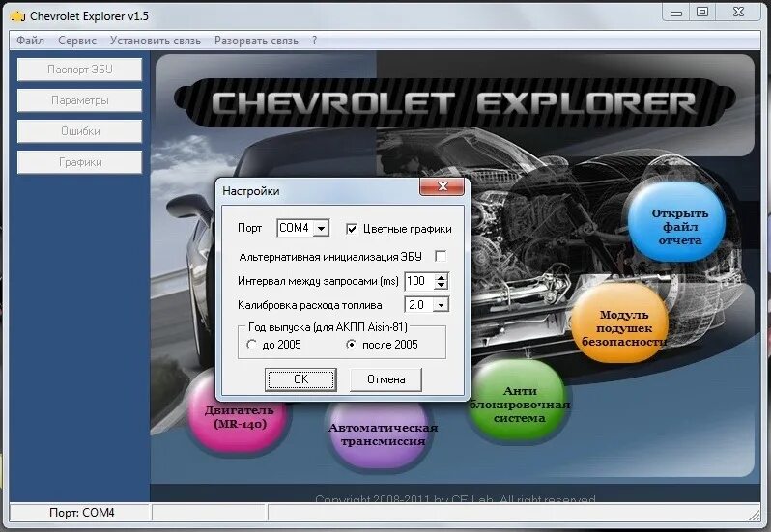Screen dimensions: 771x532
Task: Open the Сервис menu
Action: (x=77, y=41)
